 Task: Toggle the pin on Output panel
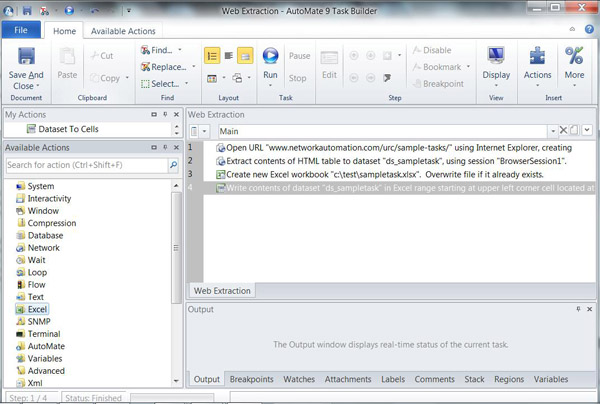coord(578,309)
